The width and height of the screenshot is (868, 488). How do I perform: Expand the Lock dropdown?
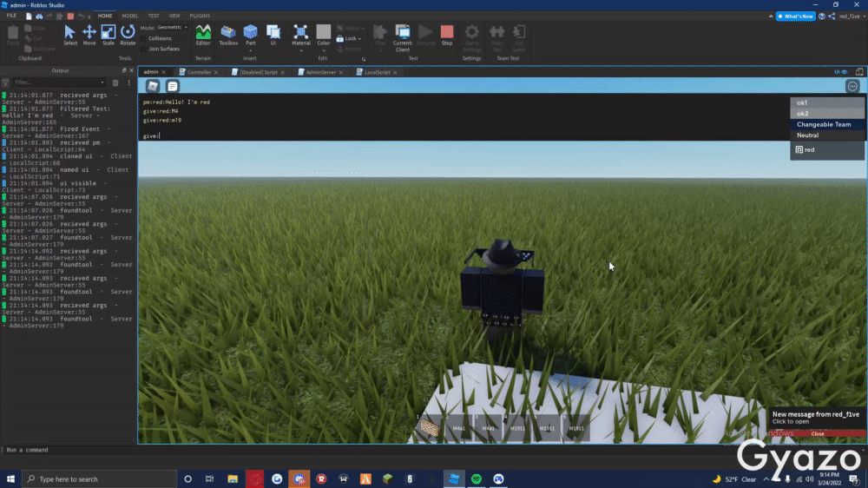point(359,39)
